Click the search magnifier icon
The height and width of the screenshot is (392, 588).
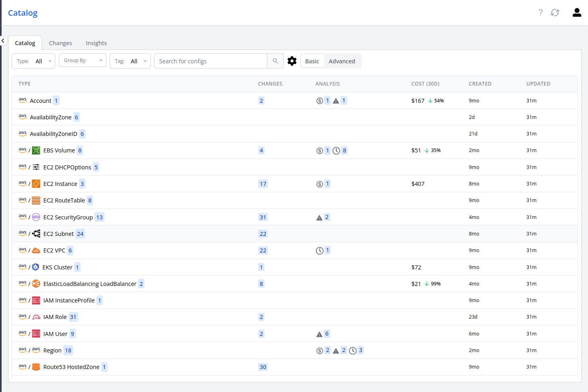[x=275, y=61]
